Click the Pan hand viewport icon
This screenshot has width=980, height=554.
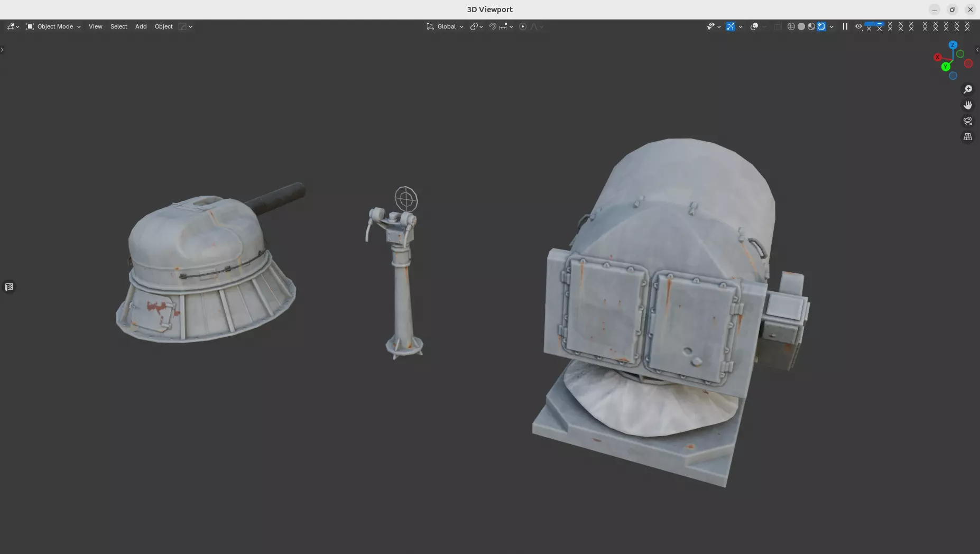coord(968,105)
